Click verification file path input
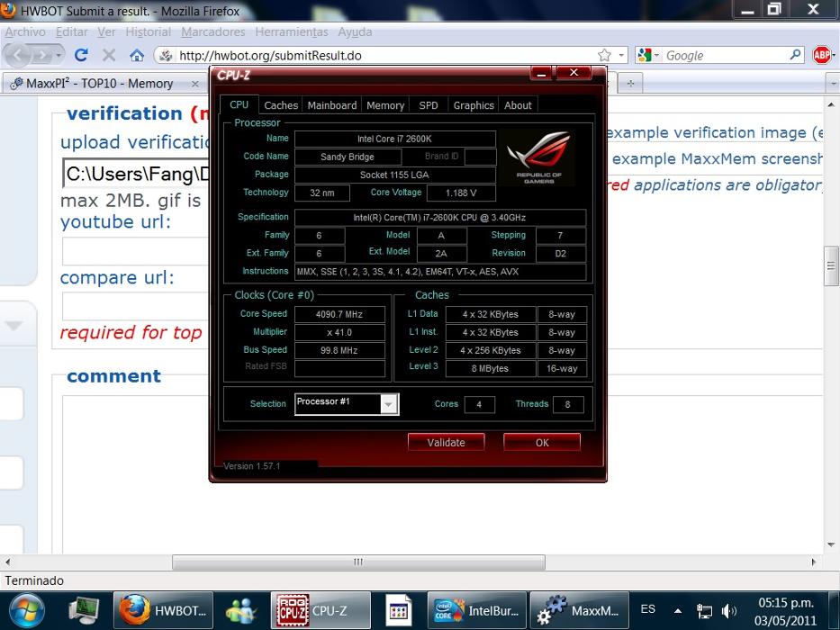The image size is (840, 630). pyautogui.click(x=136, y=174)
